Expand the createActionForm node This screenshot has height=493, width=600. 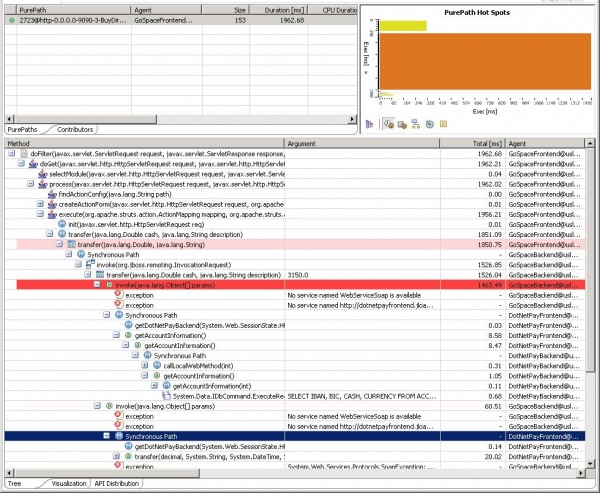point(40,204)
